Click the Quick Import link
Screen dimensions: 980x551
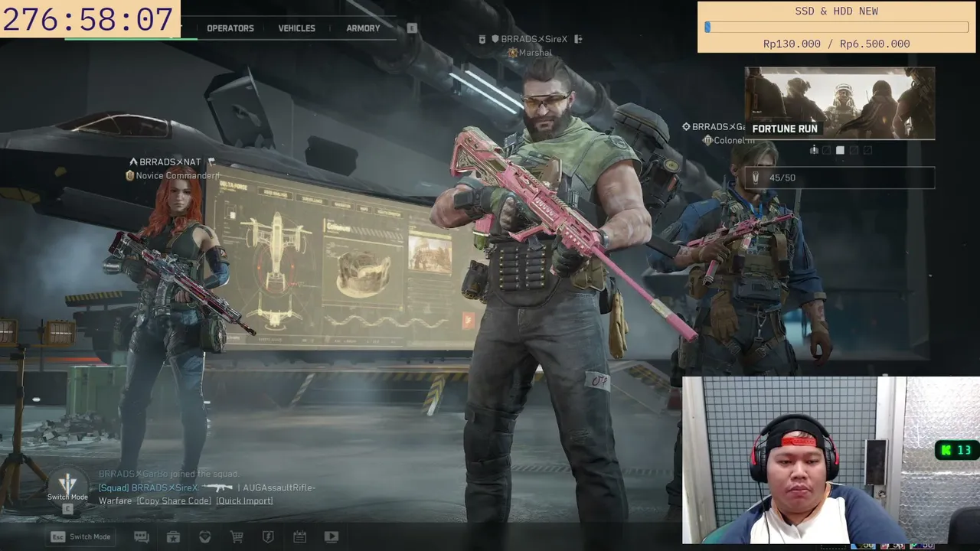(x=244, y=500)
